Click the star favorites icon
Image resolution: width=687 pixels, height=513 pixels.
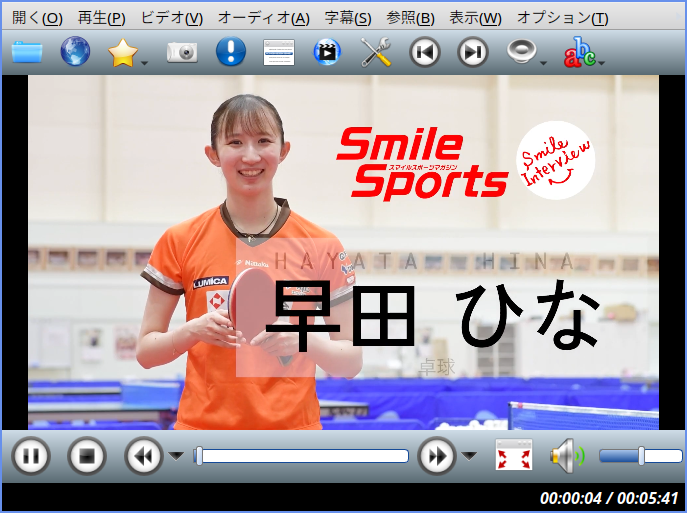[x=123, y=53]
